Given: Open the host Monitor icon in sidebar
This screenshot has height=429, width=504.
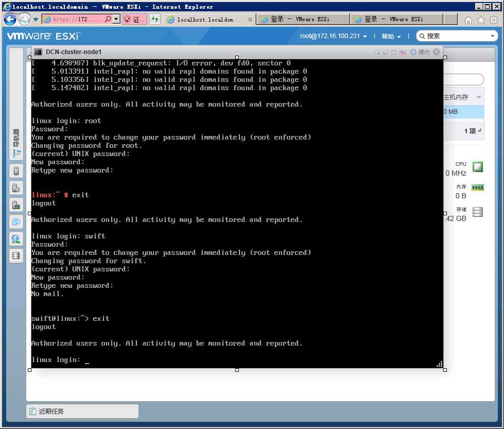Looking at the screenshot, I should click(x=16, y=205).
